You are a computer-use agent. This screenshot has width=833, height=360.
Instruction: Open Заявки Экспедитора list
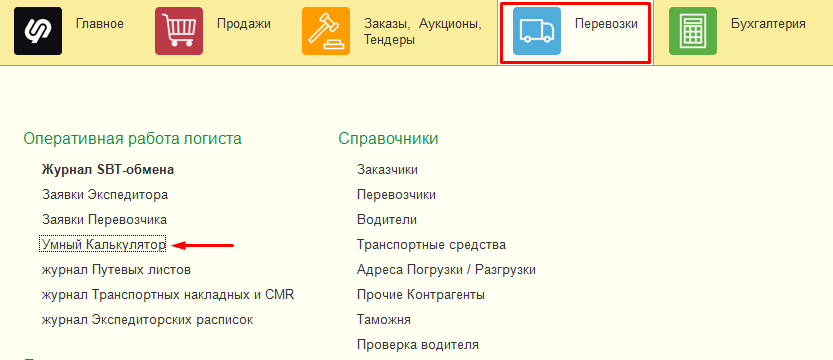click(x=105, y=195)
